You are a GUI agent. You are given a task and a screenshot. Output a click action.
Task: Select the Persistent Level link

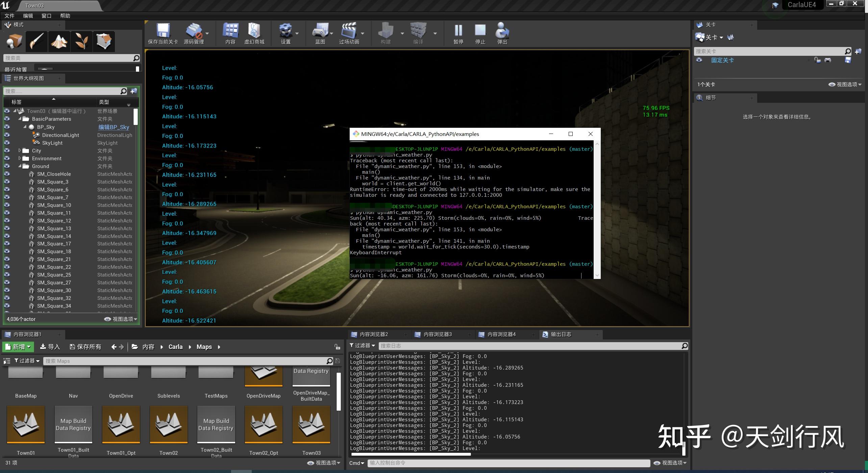coord(722,60)
